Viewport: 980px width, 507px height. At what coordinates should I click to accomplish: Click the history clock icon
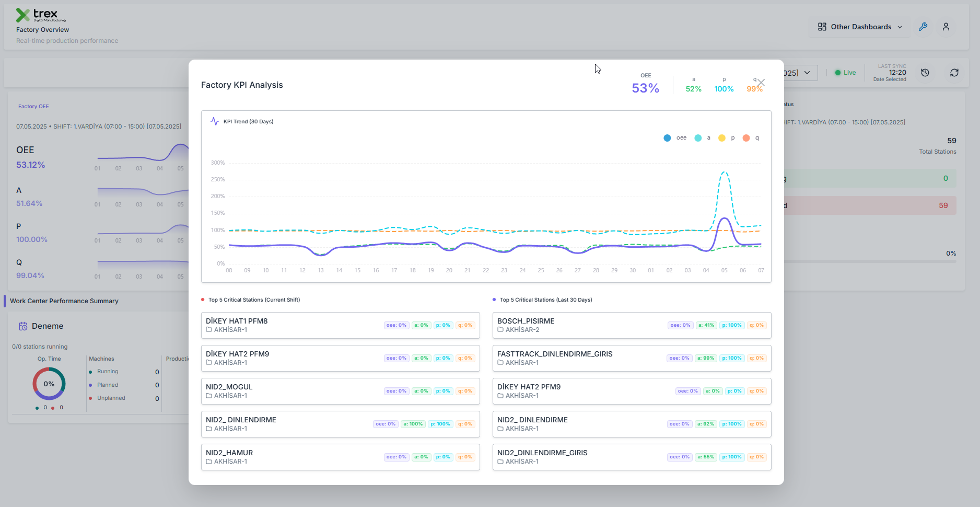925,73
